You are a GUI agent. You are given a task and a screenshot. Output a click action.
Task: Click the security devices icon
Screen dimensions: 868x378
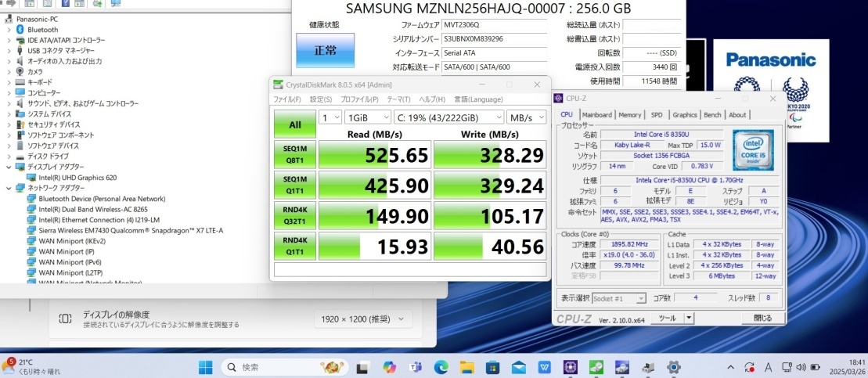point(20,124)
